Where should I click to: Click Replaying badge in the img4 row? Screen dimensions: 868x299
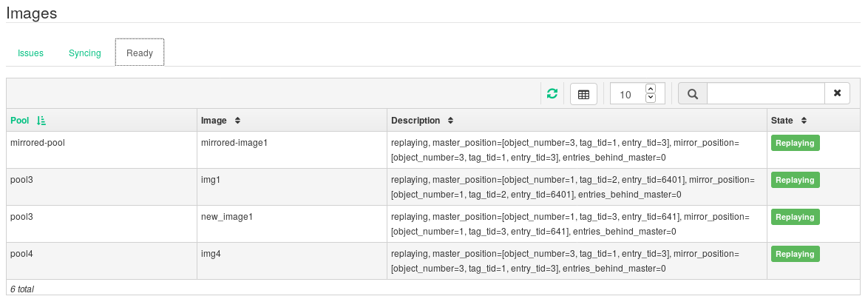click(795, 254)
